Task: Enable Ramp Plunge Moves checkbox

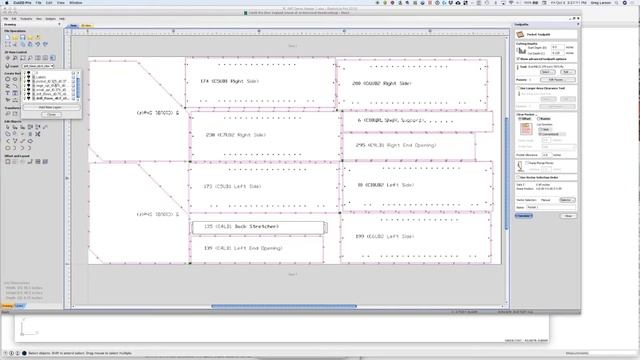Action: click(x=527, y=163)
